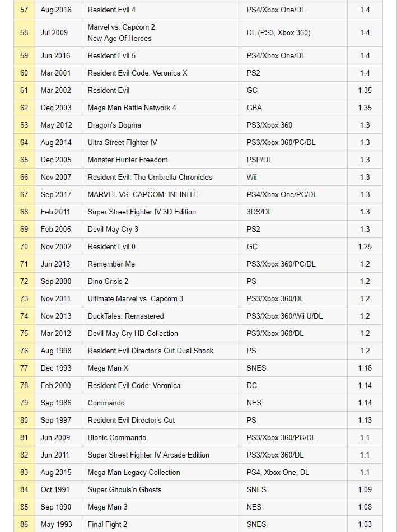The image size is (397, 532).
Task: Click the date 'Sep 2017'
Action: 56,194
